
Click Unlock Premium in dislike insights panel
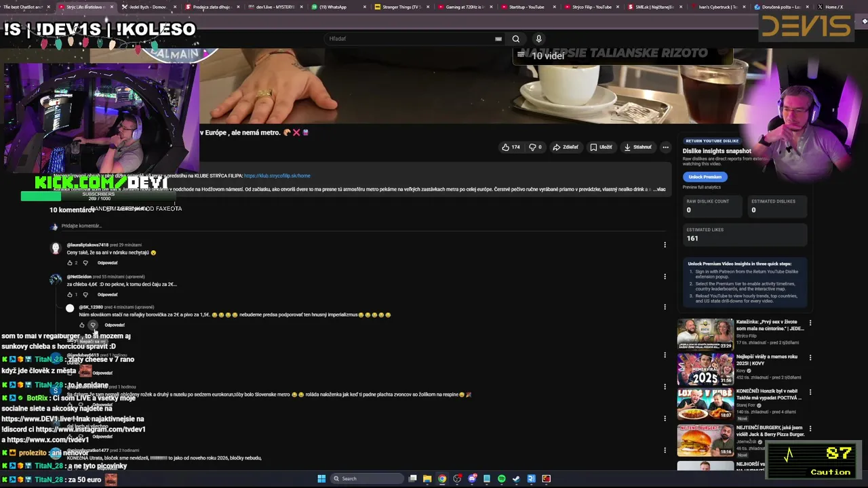pos(705,177)
